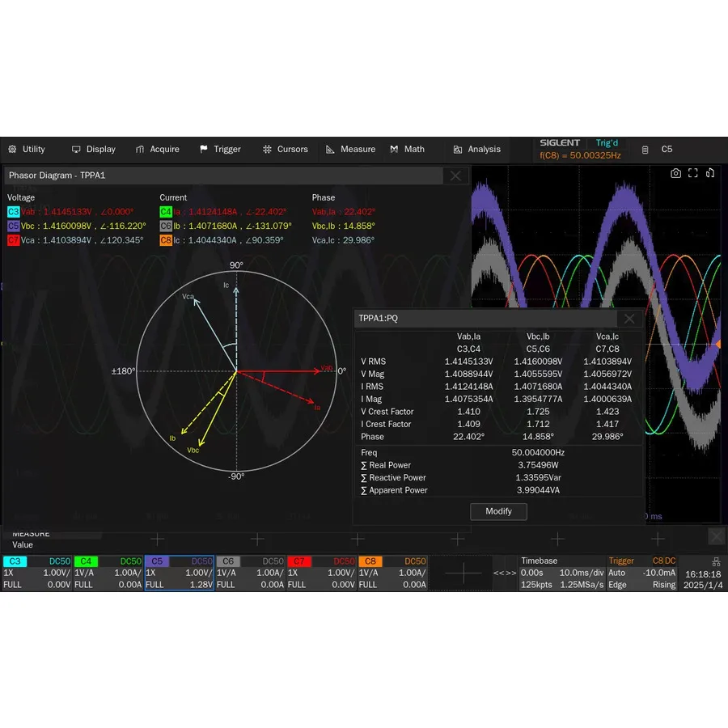Viewport: 728px width, 728px height.
Task: Click the screen rotation icon top right
Action: click(x=710, y=173)
